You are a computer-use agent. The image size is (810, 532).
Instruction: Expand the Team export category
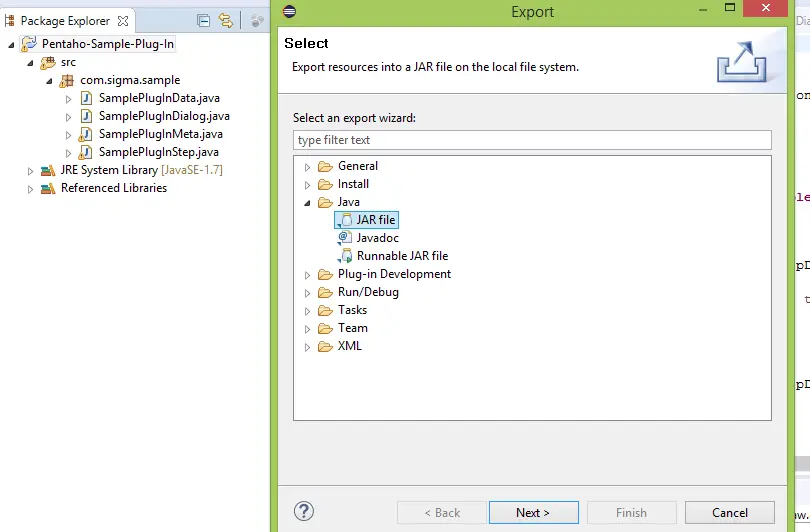(x=307, y=330)
